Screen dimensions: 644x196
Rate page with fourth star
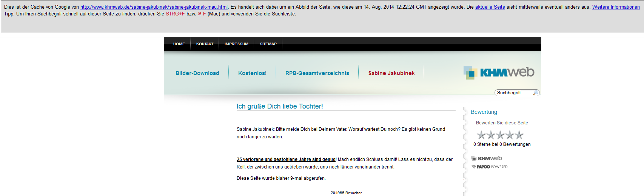[510, 135]
